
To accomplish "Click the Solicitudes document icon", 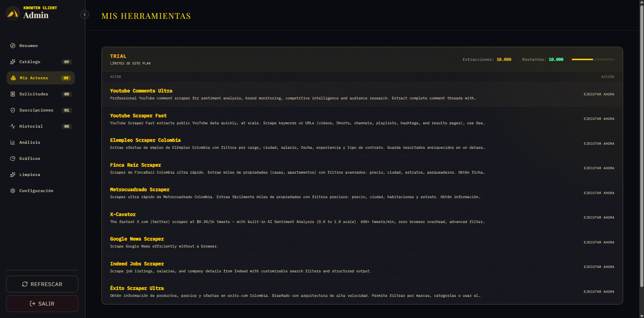I will pos(13,94).
